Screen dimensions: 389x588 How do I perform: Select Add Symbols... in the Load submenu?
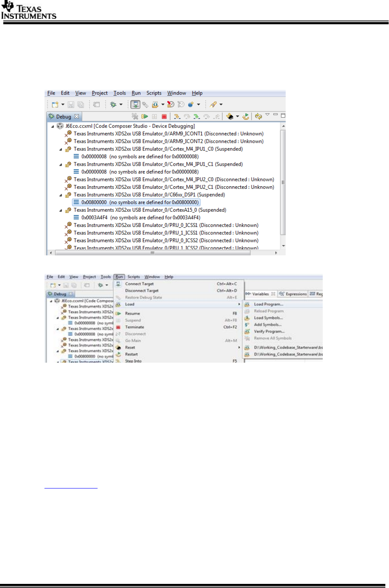268,325
